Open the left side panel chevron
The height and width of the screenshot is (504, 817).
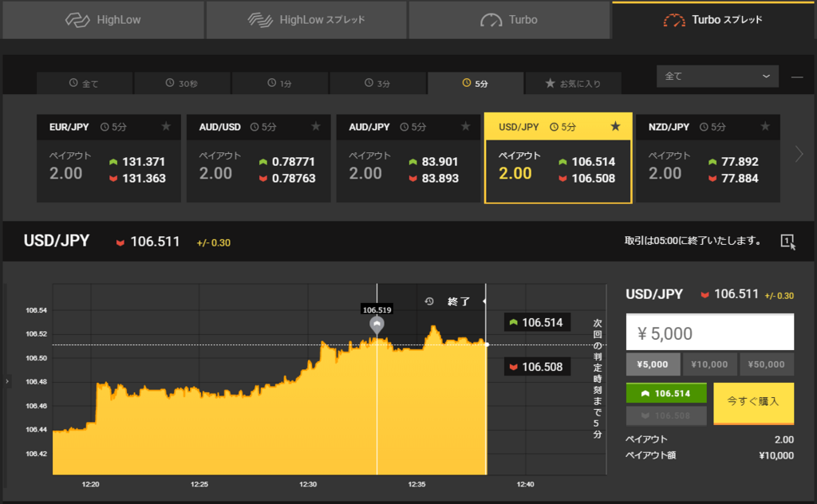coord(6,381)
